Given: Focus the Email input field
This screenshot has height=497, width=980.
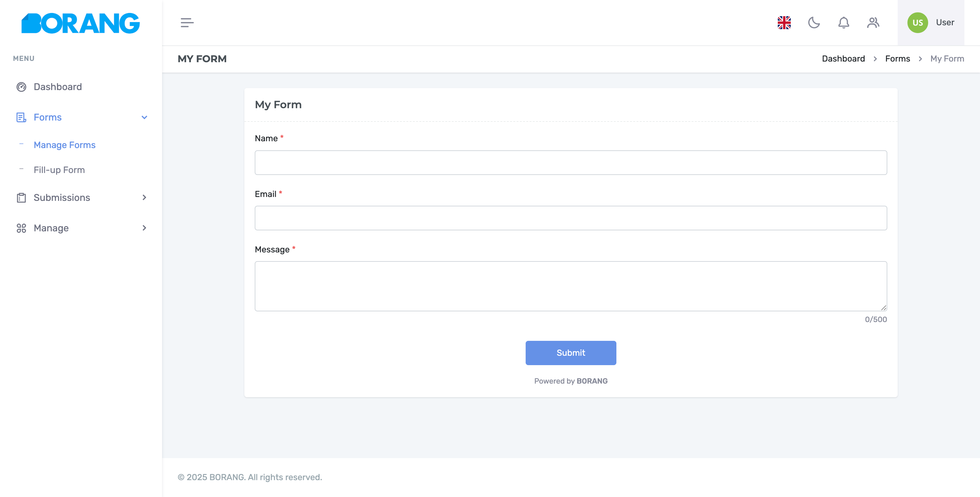Looking at the screenshot, I should pyautogui.click(x=571, y=218).
